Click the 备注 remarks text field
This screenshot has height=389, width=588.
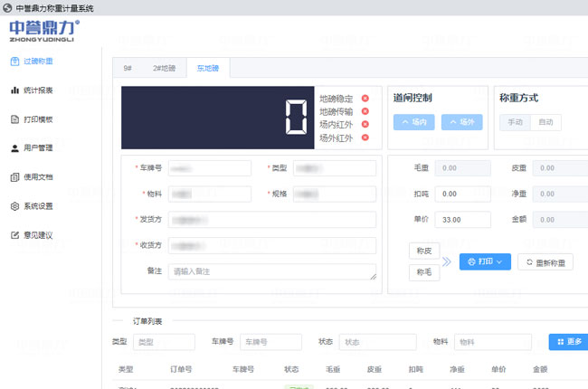coord(271,271)
